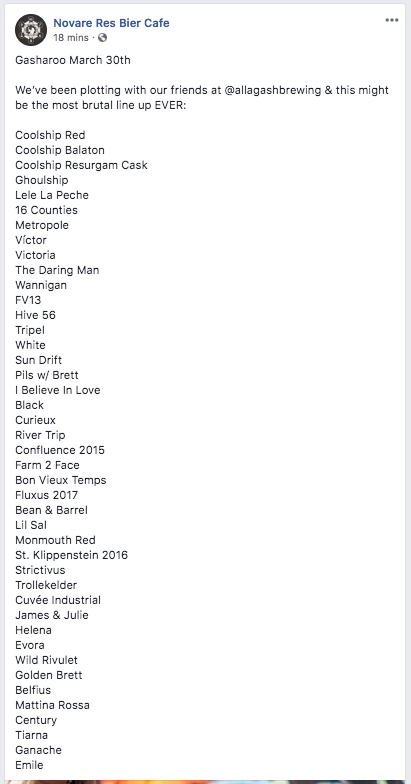Click the 'Cuvée Industrial' list entry
The height and width of the screenshot is (784, 411).
pyautogui.click(x=58, y=600)
